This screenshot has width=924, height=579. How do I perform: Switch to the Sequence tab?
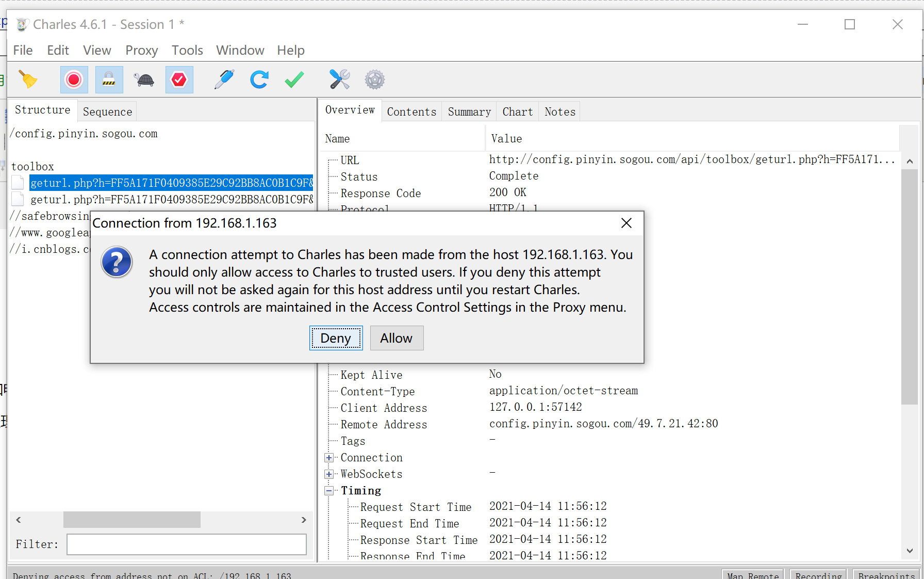coord(107,111)
